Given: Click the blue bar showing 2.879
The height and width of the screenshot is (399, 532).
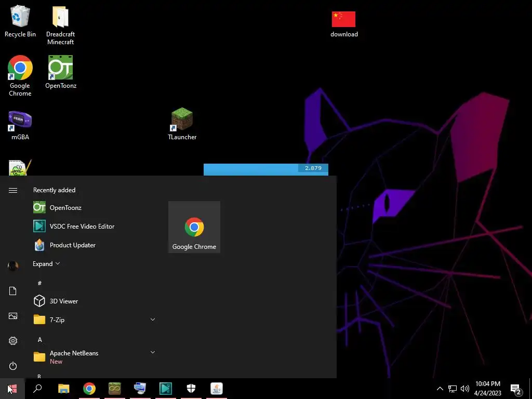Looking at the screenshot, I should [266, 169].
